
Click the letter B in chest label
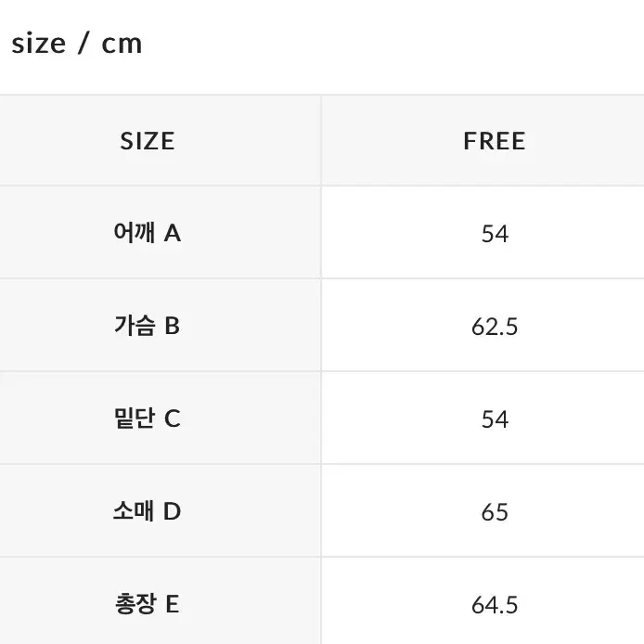172,327
